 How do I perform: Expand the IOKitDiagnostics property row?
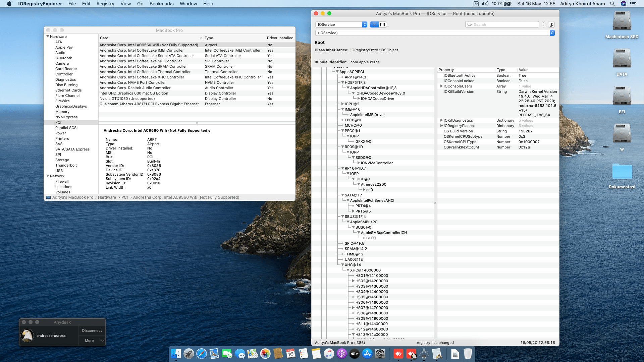[441, 120]
